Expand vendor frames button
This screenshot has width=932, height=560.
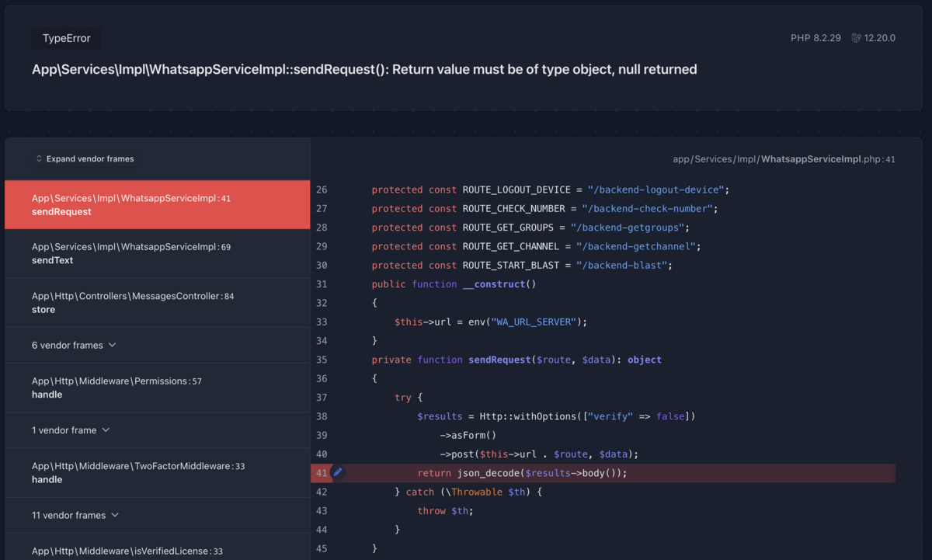coord(85,159)
